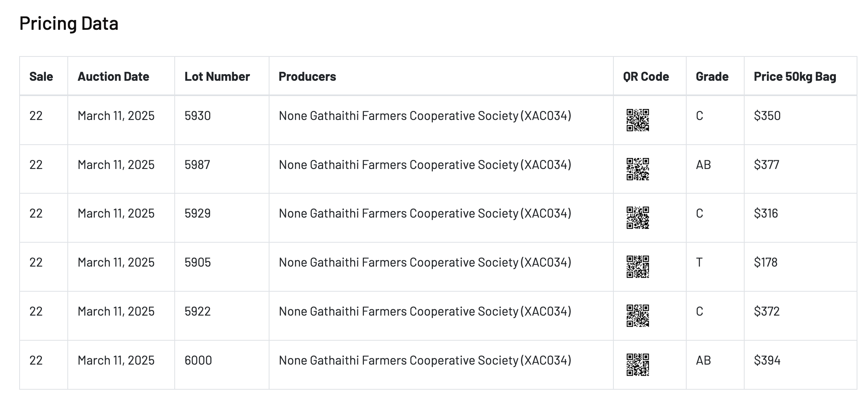Open the QR code for lot 5987
868x414 pixels.
coord(638,169)
